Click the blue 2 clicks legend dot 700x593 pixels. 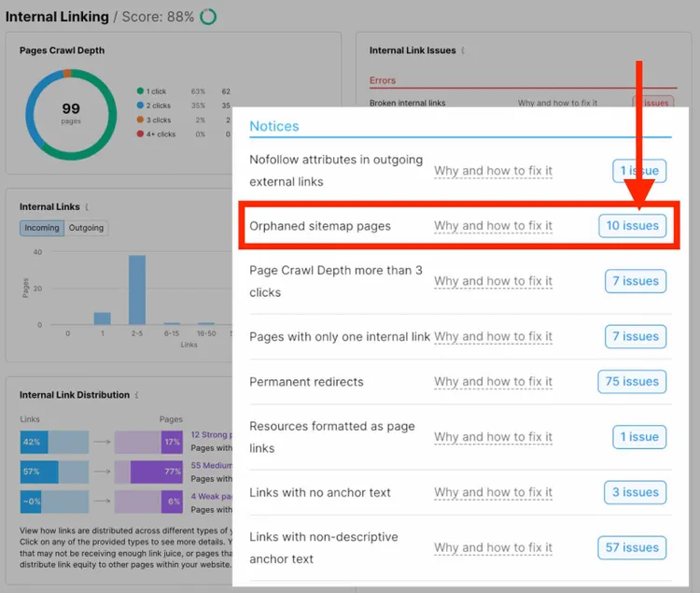pos(140,106)
